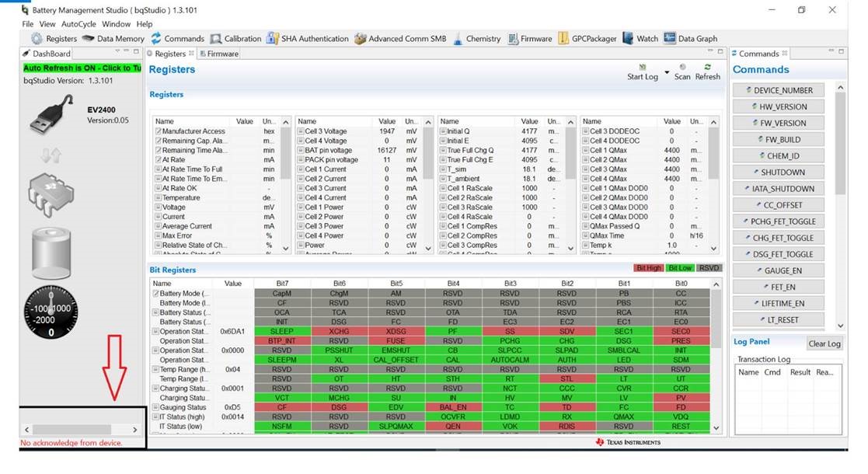868x474 pixels.
Task: Toggle the Cell 3 Voltage checkbox
Action: pyautogui.click(x=301, y=131)
